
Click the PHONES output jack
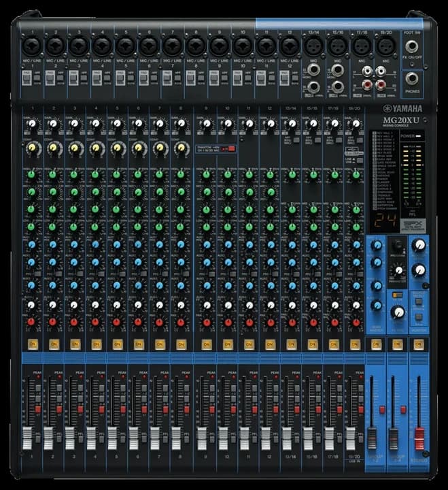point(412,79)
